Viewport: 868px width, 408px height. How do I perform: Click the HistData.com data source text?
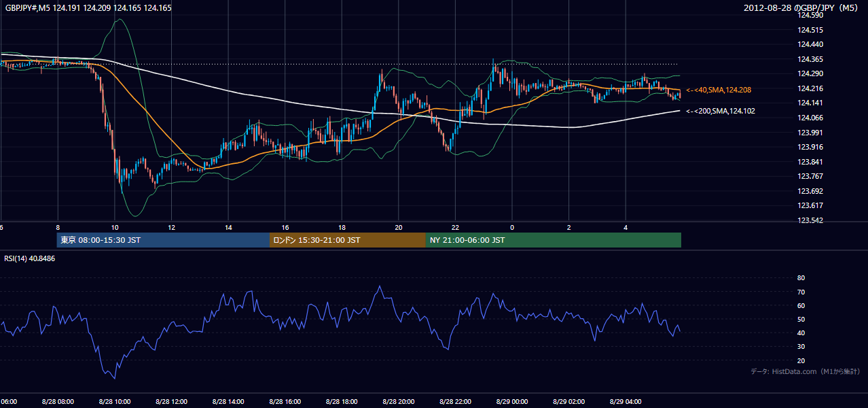click(806, 371)
